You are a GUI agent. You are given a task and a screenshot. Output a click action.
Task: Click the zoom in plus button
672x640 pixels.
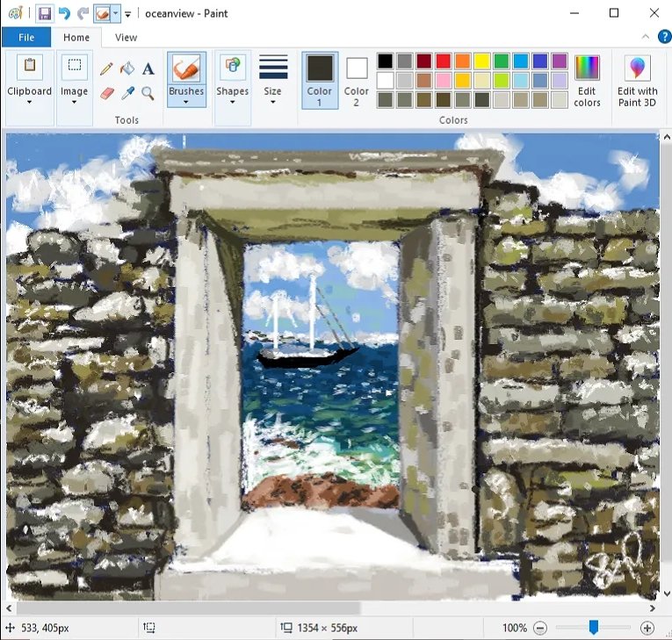tap(647, 628)
